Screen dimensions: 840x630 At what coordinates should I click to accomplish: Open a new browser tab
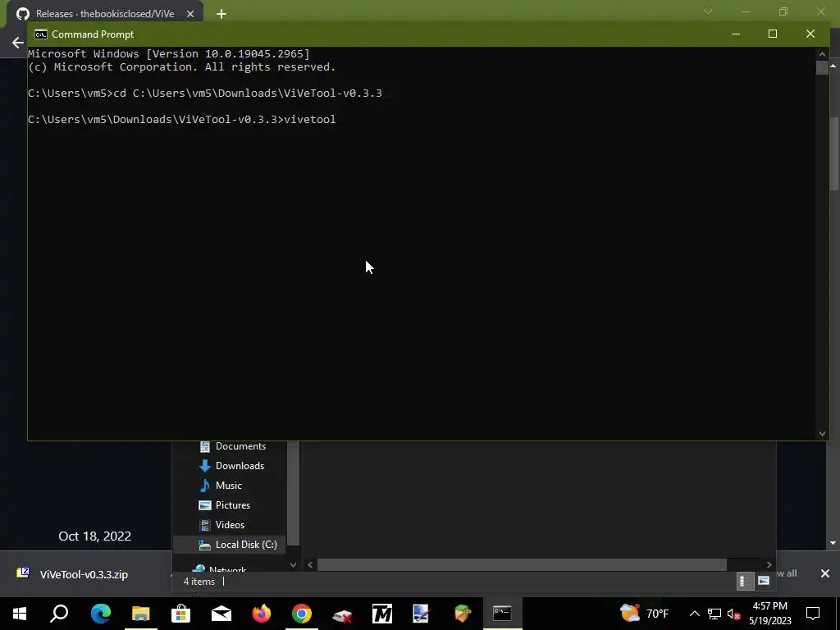pos(221,14)
